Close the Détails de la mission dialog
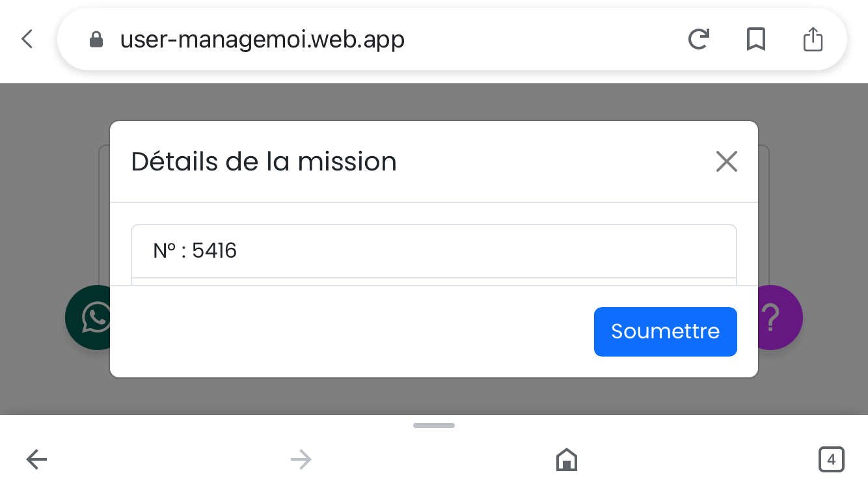This screenshot has width=868, height=488. (x=726, y=161)
